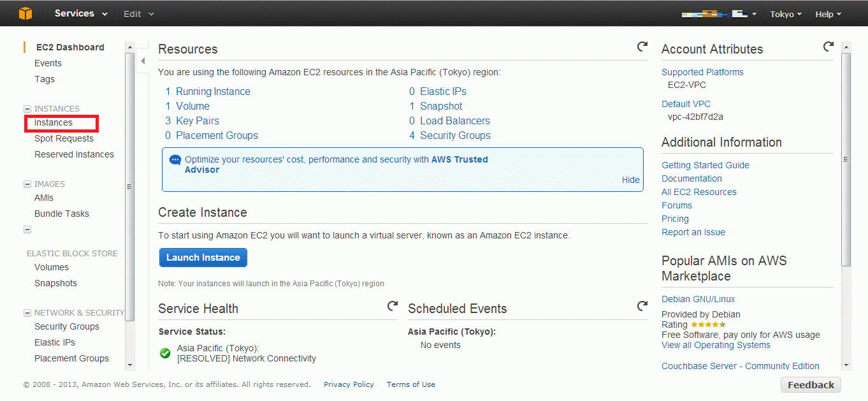Open the Supported Platforms link

point(702,72)
